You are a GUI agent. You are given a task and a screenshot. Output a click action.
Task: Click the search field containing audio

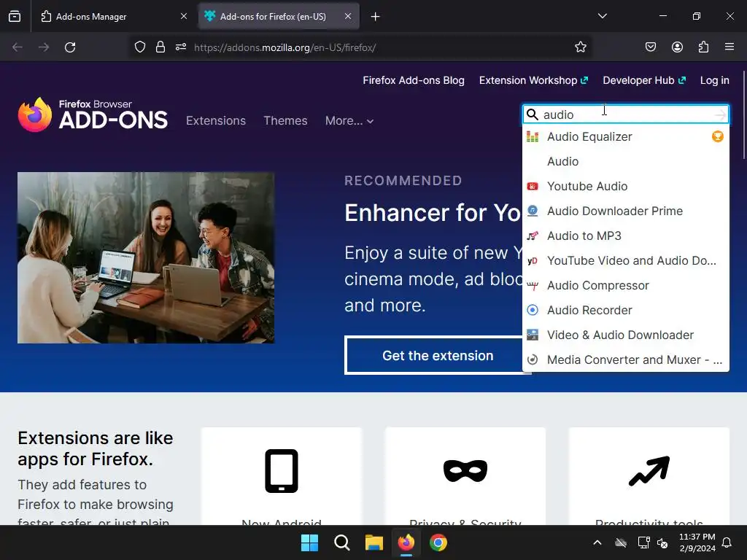point(627,114)
